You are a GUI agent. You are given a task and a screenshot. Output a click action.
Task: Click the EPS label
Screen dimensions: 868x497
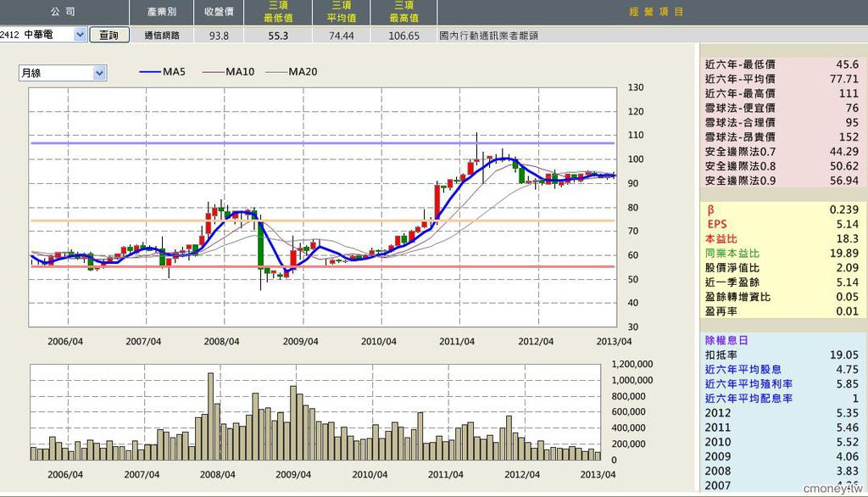click(717, 224)
